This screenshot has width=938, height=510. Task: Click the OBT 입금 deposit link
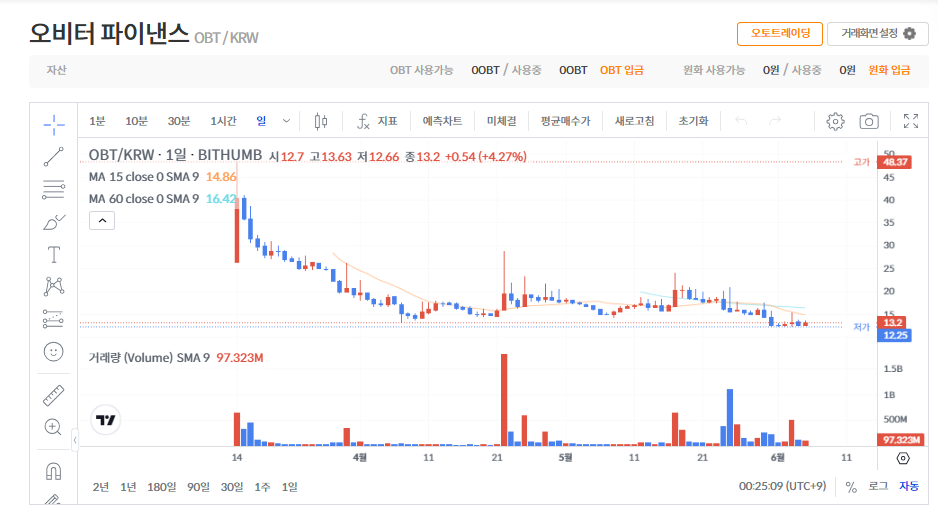click(622, 71)
